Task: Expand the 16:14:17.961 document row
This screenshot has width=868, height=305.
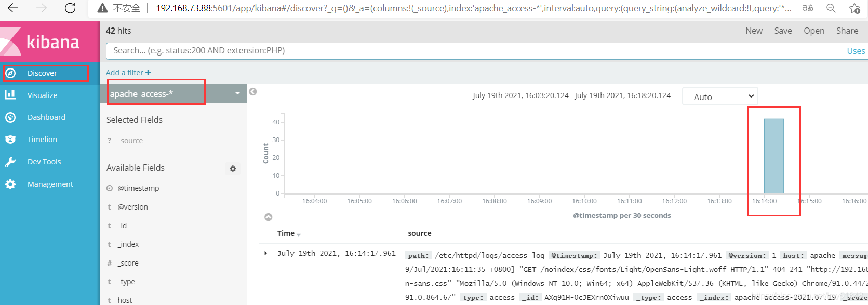Action: 266,253
